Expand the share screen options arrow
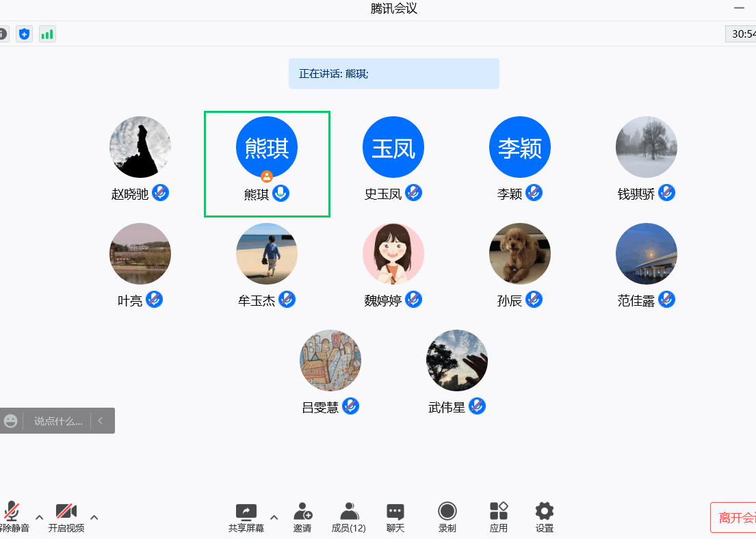Screen dimensions: 756x539 pyautogui.click(x=274, y=517)
